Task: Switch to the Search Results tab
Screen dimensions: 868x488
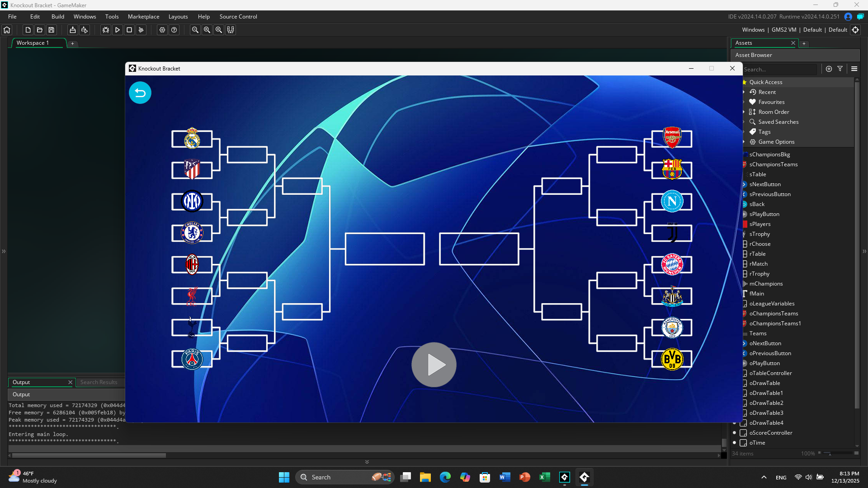Action: point(99,382)
